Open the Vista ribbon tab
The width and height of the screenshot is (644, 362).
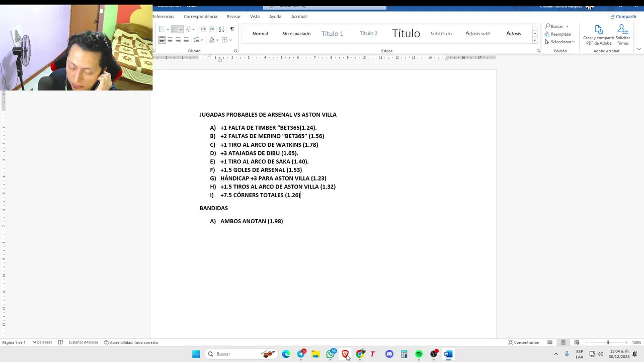(255, 17)
